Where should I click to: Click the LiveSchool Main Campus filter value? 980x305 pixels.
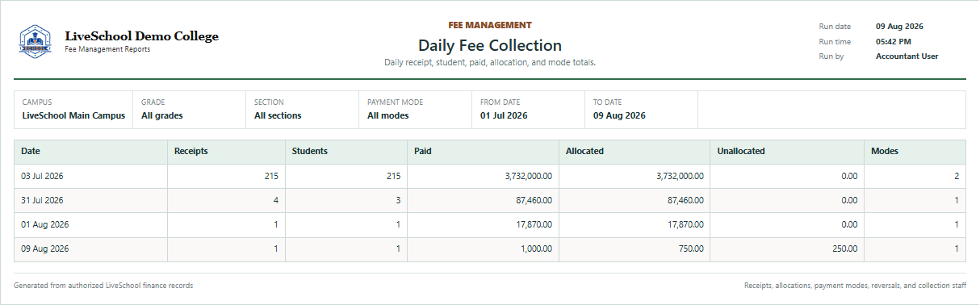pyautogui.click(x=73, y=115)
